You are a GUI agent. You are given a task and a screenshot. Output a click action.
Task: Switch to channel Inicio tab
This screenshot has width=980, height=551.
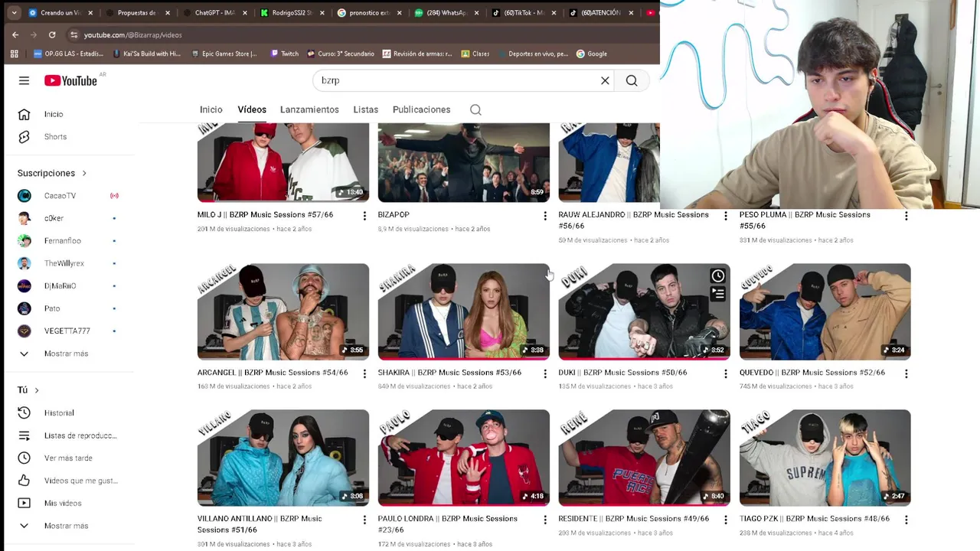click(x=211, y=109)
